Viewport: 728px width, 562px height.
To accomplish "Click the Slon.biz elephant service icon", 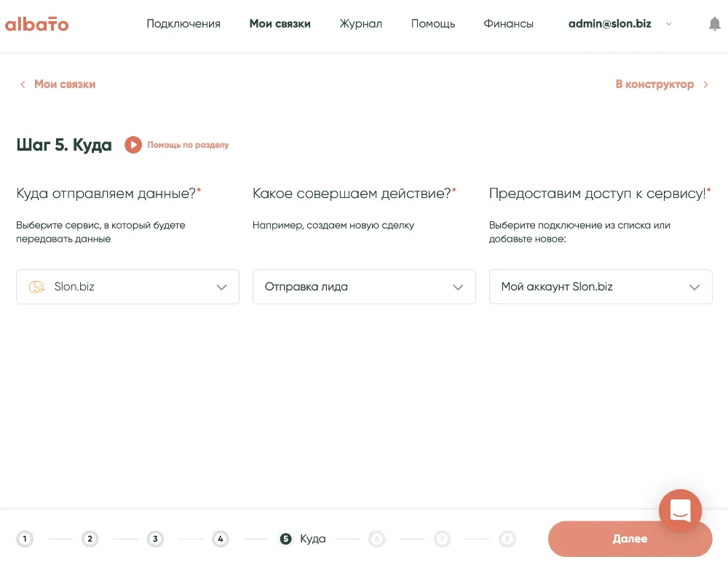I will [36, 287].
